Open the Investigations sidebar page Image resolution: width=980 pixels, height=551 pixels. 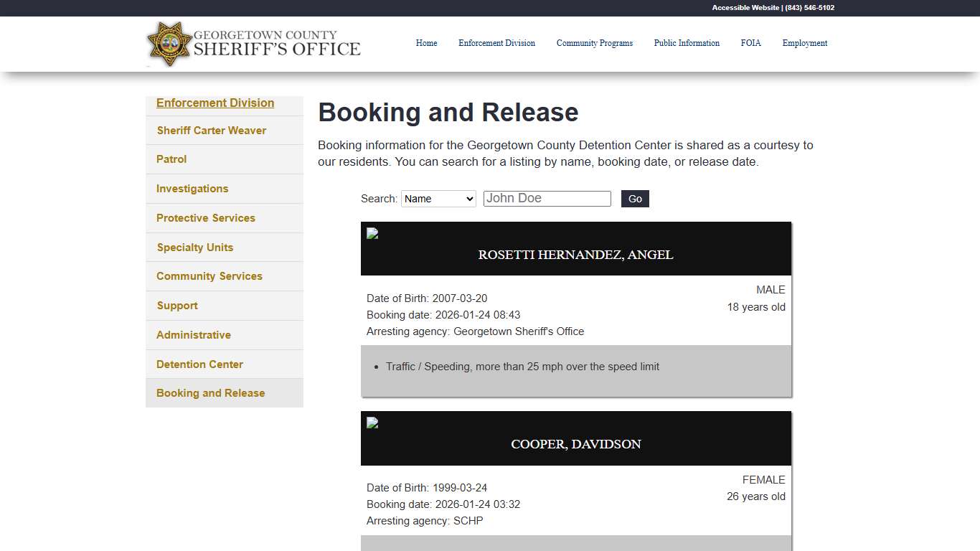[192, 189]
